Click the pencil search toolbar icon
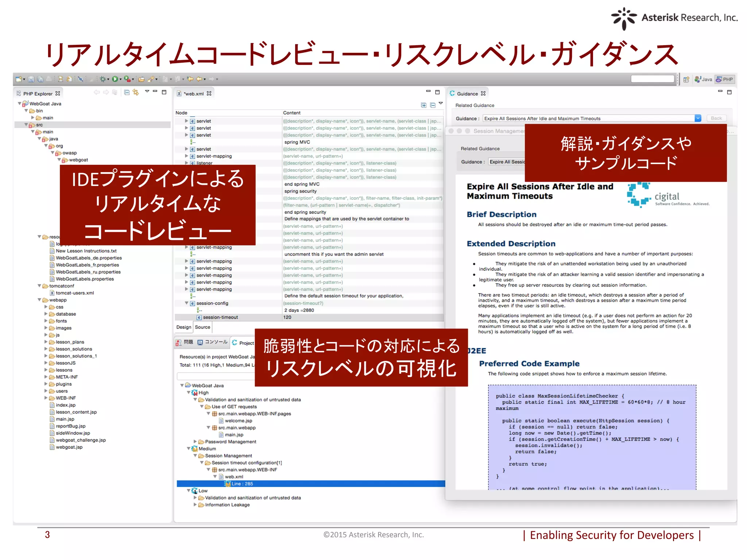Viewport: 747px width, 560px height. (150, 79)
